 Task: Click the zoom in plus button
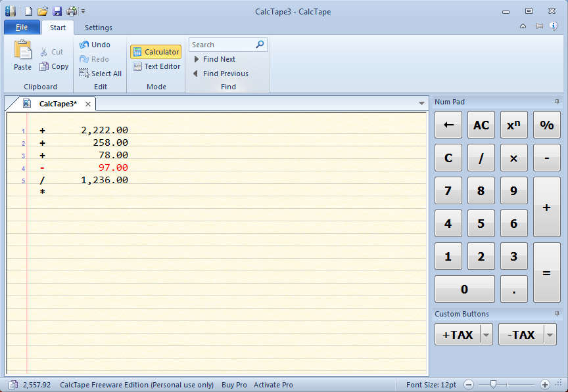coord(544,385)
